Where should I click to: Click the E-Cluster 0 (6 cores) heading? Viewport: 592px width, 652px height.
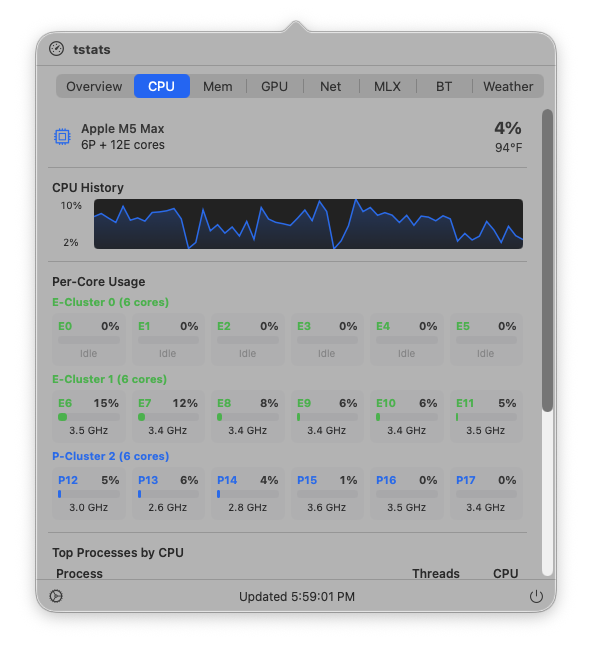tap(111, 302)
